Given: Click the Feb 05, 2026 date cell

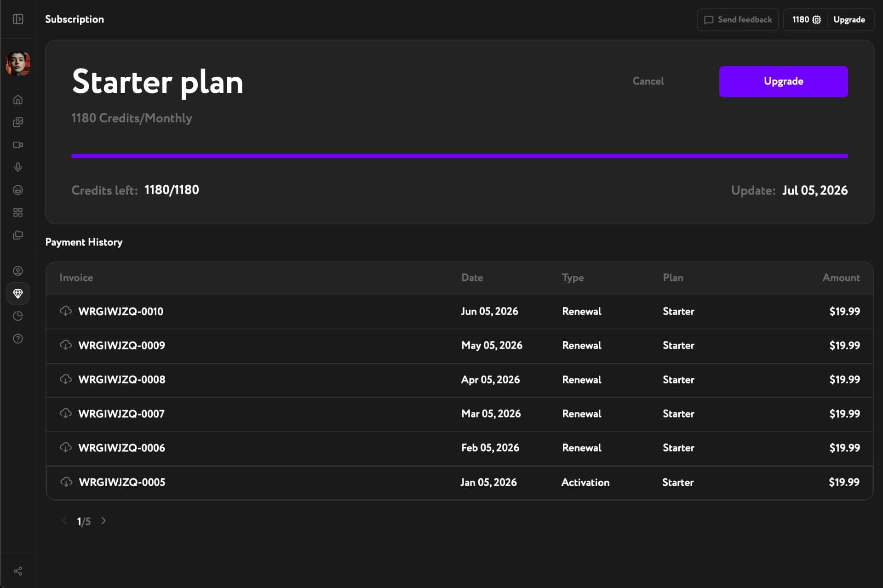Looking at the screenshot, I should (x=490, y=447).
